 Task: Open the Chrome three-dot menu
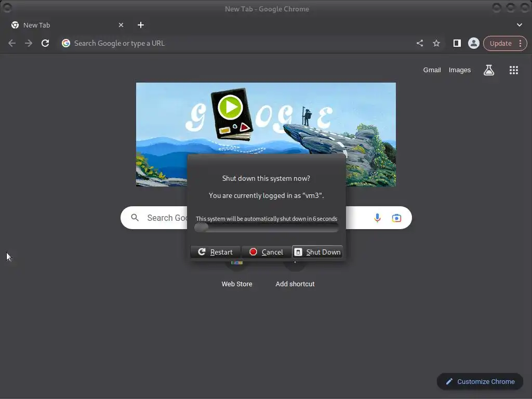point(520,43)
